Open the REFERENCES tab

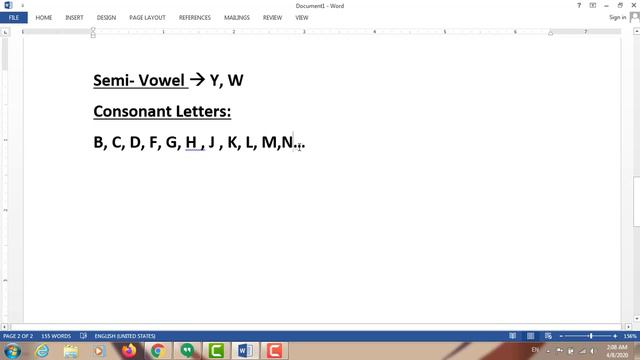[195, 18]
